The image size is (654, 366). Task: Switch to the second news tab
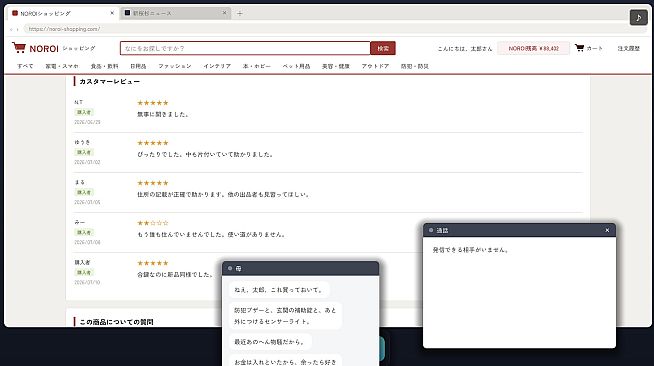[x=175, y=13]
